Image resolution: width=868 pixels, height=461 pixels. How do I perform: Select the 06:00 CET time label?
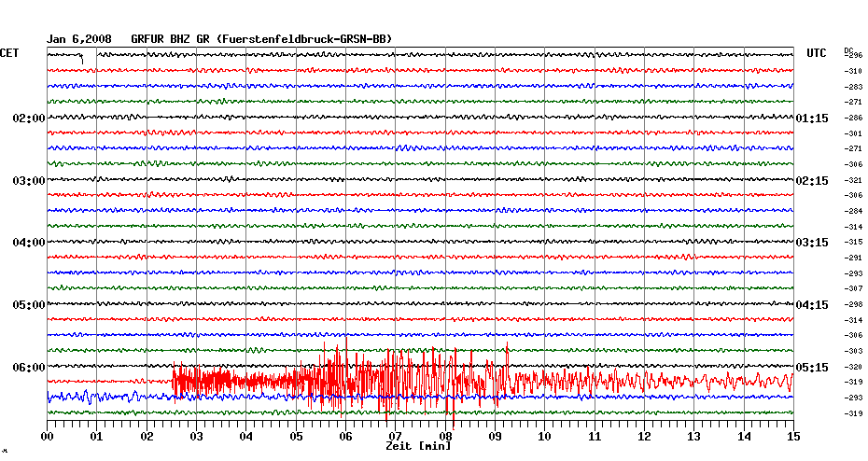29,368
